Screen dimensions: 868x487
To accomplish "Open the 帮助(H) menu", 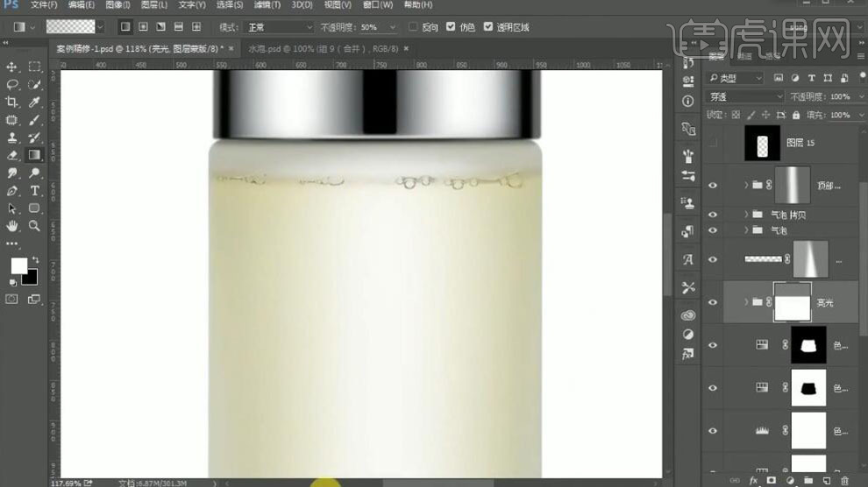I will click(x=418, y=5).
